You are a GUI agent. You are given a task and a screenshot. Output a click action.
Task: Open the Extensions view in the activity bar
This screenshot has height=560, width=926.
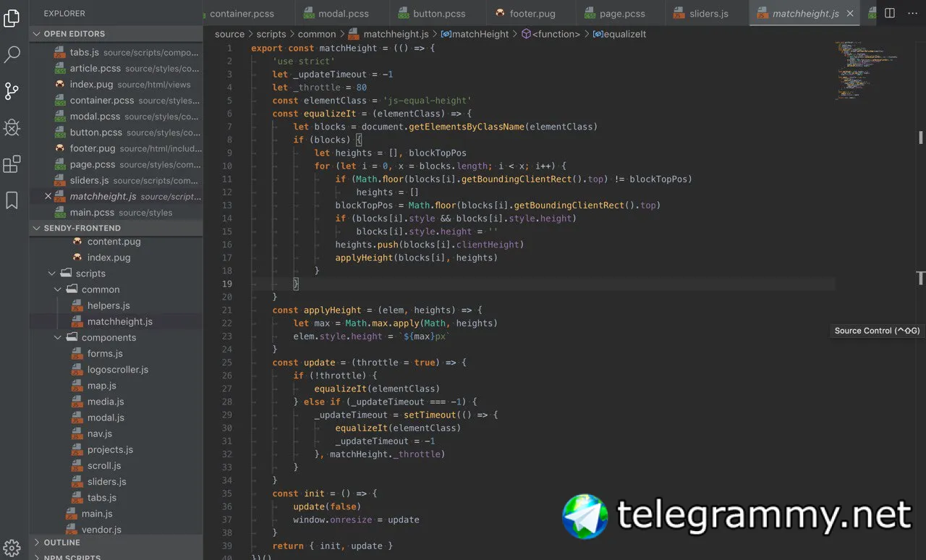(12, 164)
